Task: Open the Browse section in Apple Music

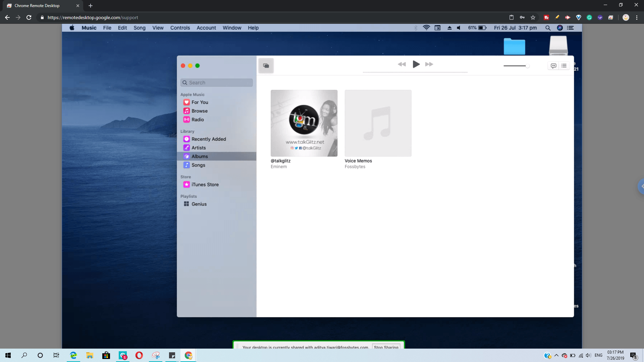Action: (199, 111)
